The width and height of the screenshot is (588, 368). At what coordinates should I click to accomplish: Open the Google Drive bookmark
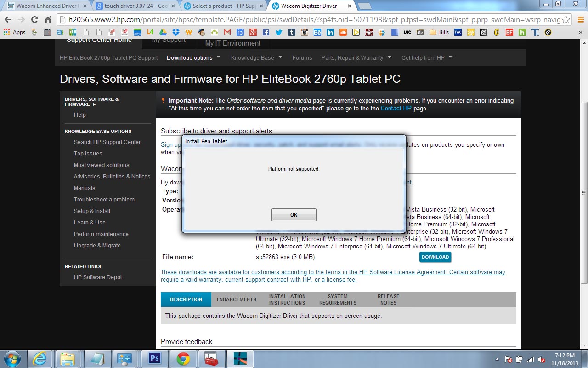(163, 32)
